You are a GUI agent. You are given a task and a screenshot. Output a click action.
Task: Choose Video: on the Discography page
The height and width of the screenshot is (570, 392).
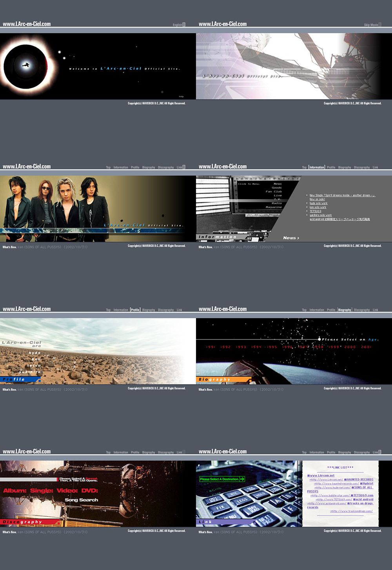tap(67, 490)
